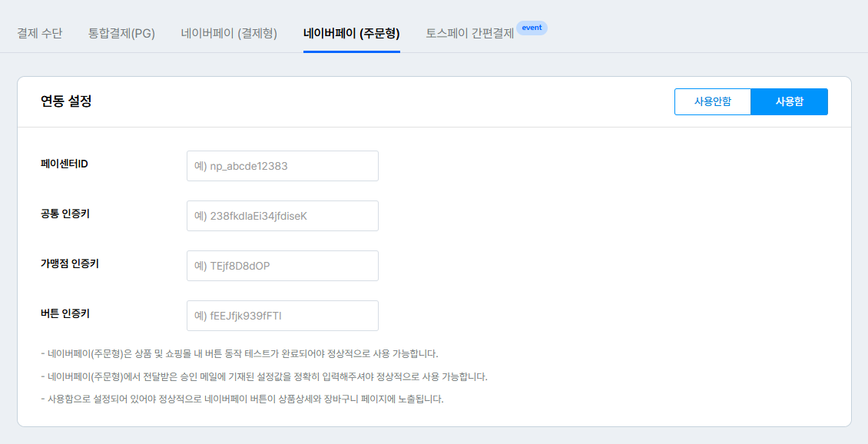This screenshot has width=868, height=444.
Task: Click the event badge on 토스페이
Action: click(x=532, y=28)
